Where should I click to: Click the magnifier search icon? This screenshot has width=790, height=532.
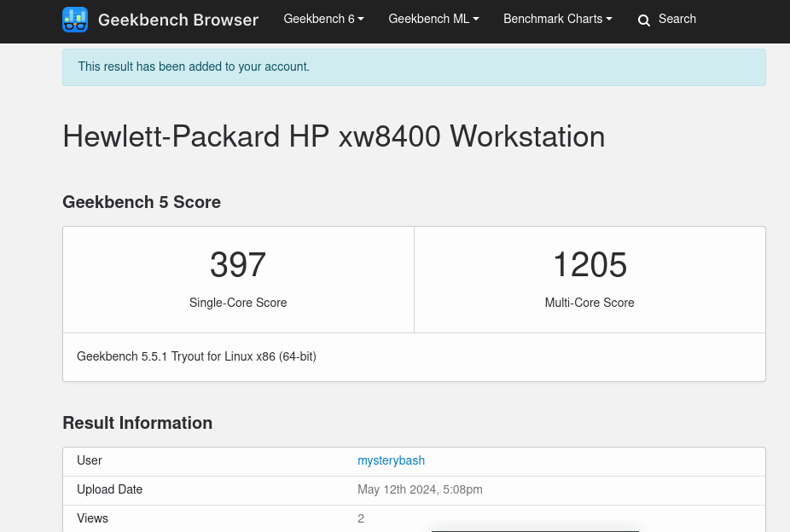pos(643,20)
